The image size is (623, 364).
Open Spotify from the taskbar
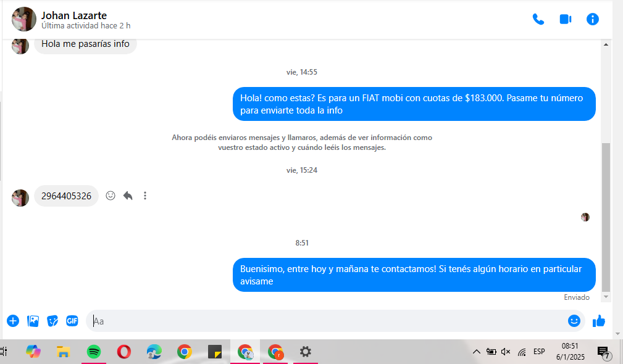tap(94, 352)
